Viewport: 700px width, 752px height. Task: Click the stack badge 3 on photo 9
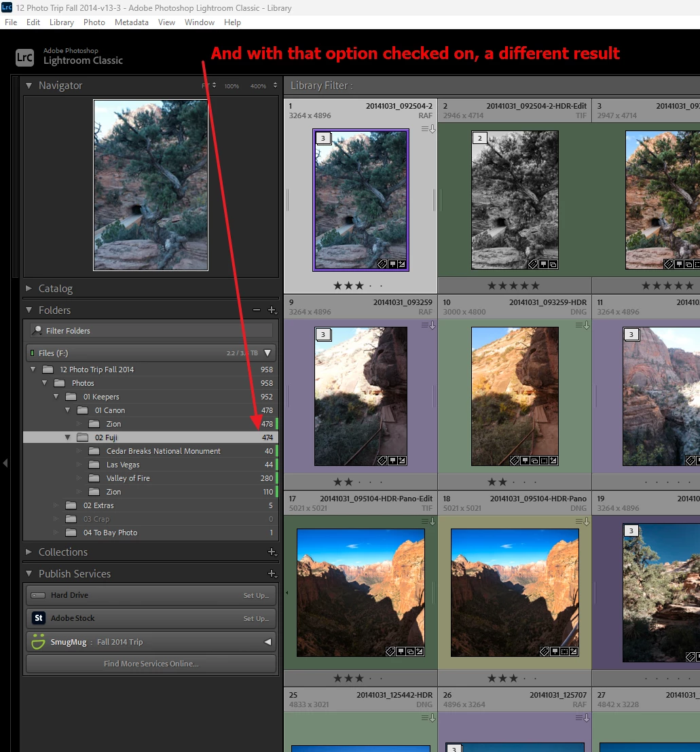tap(323, 334)
